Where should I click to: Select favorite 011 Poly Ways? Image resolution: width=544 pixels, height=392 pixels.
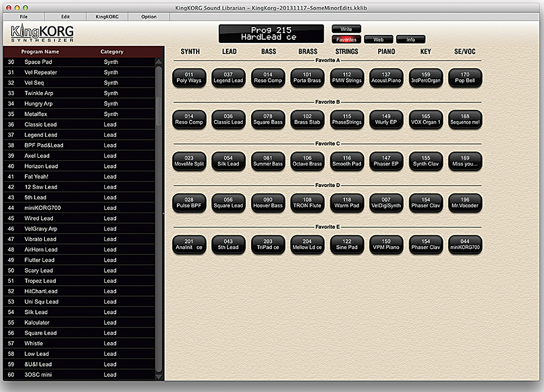tap(189, 78)
